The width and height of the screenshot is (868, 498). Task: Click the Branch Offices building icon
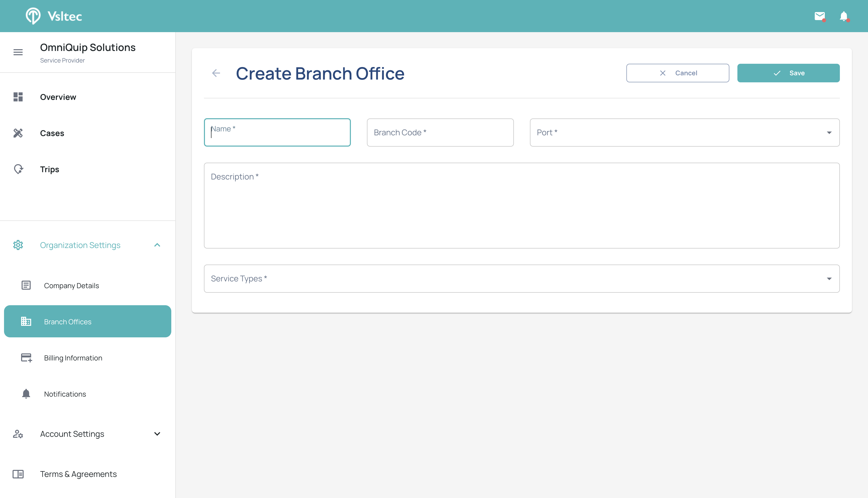(x=26, y=321)
